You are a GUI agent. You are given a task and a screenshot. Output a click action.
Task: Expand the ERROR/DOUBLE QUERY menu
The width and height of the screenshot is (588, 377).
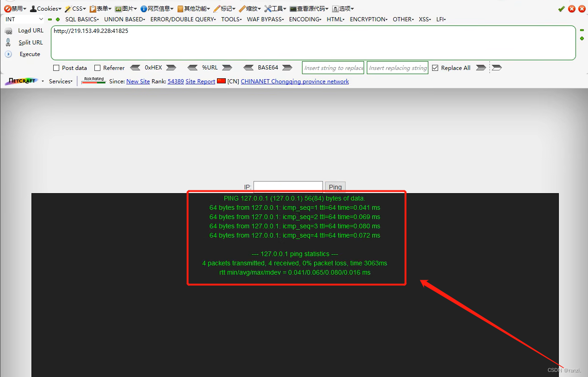click(x=183, y=19)
